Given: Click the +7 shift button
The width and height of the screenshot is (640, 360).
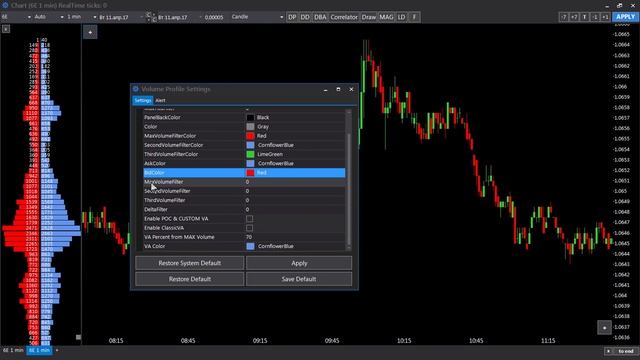Looking at the screenshot, I should pyautogui.click(x=574, y=17).
